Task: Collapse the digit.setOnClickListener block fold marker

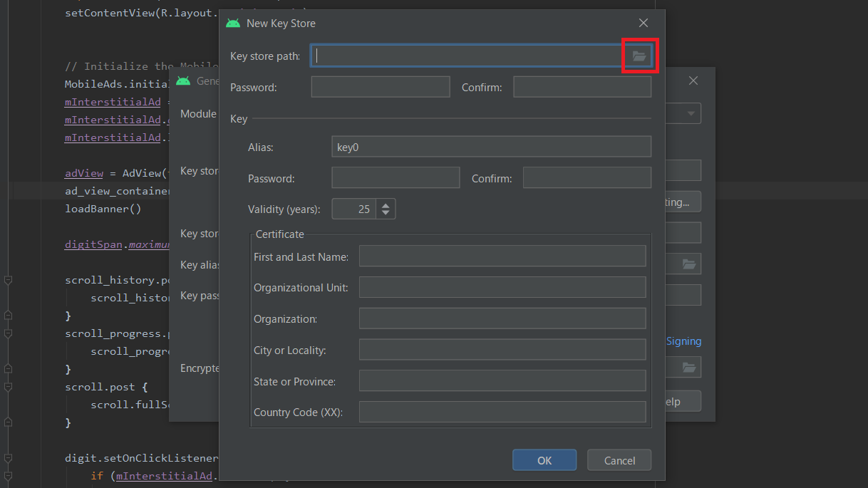Action: click(x=7, y=458)
